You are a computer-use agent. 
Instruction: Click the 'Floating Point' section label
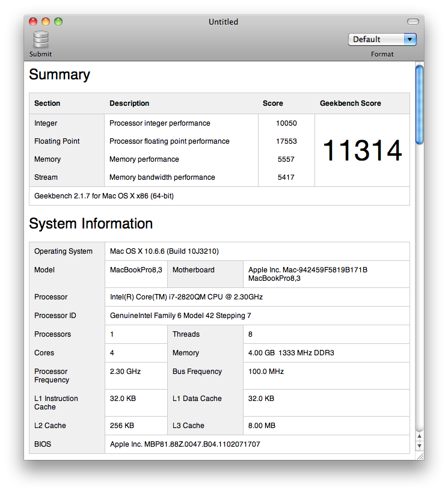click(x=57, y=141)
